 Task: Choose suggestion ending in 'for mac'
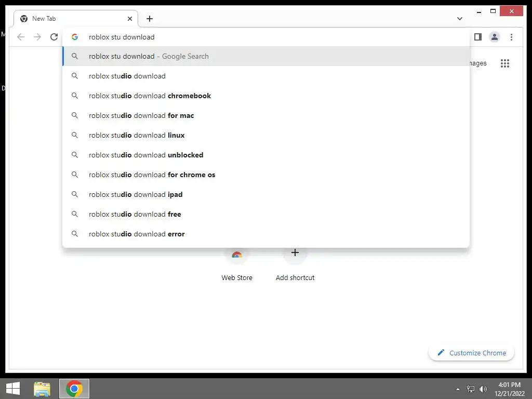(x=267, y=115)
